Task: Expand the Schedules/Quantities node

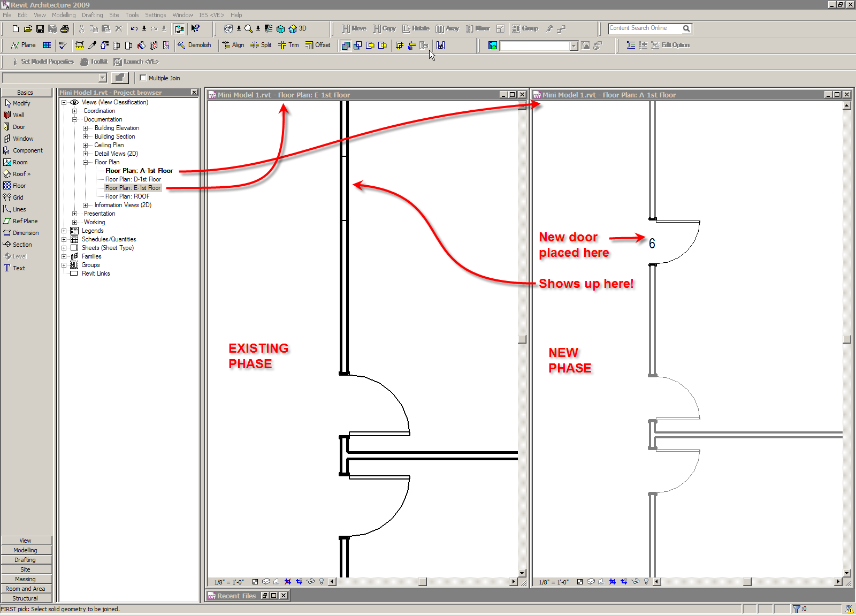Action: (64, 239)
